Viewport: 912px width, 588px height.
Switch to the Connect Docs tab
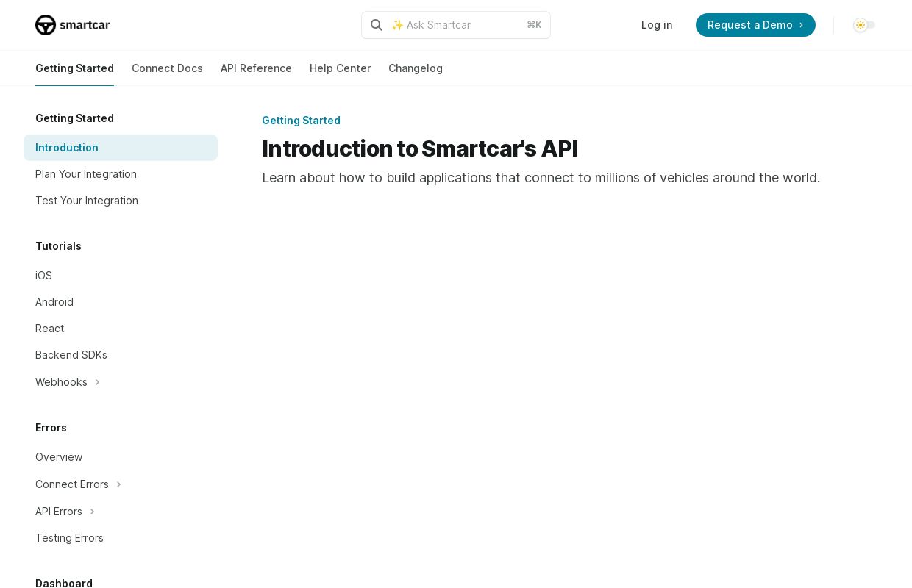167,68
